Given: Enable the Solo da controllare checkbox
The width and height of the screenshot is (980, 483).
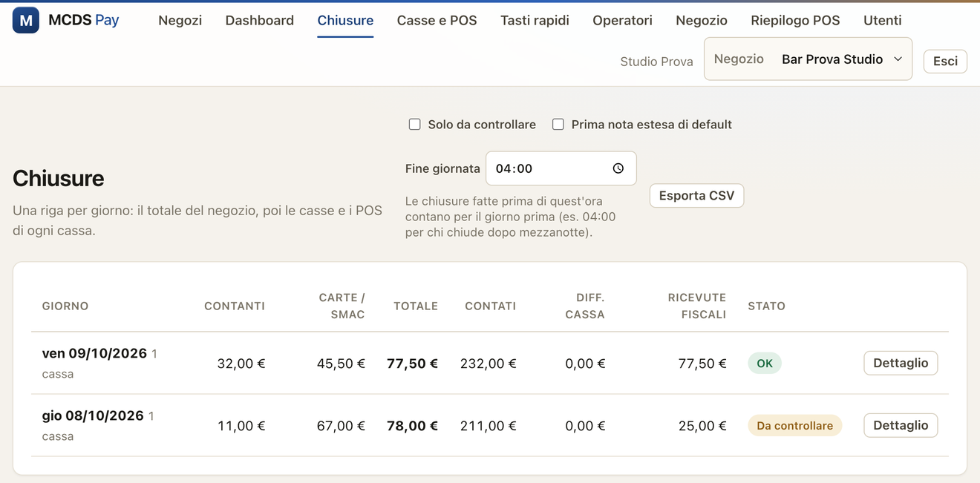Looking at the screenshot, I should pos(415,125).
